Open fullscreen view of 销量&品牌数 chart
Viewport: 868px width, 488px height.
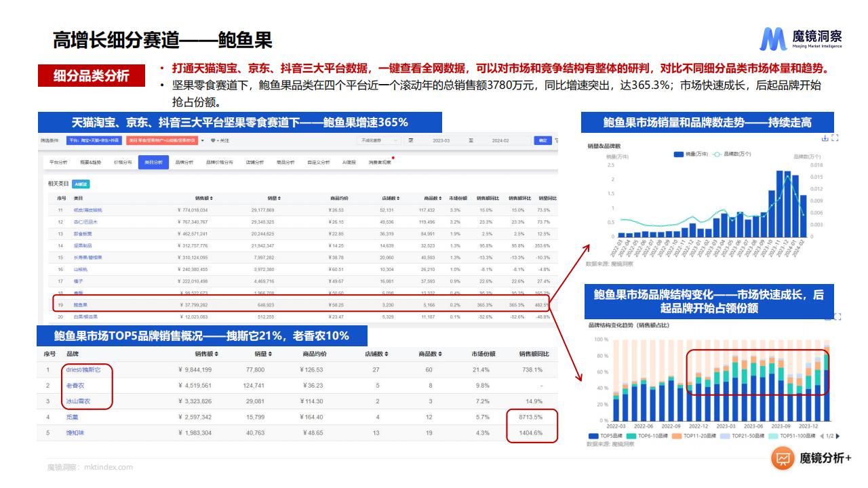point(835,138)
